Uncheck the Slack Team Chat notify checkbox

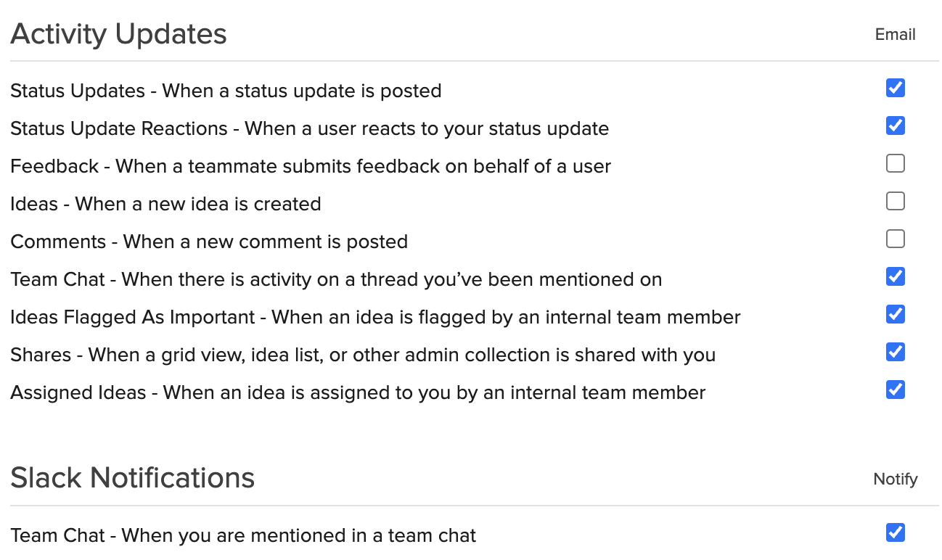click(x=895, y=532)
